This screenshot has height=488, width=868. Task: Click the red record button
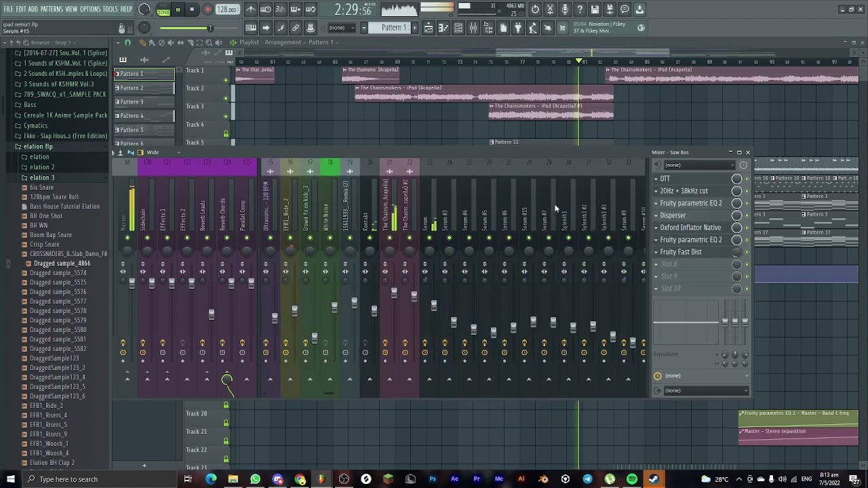208,9
